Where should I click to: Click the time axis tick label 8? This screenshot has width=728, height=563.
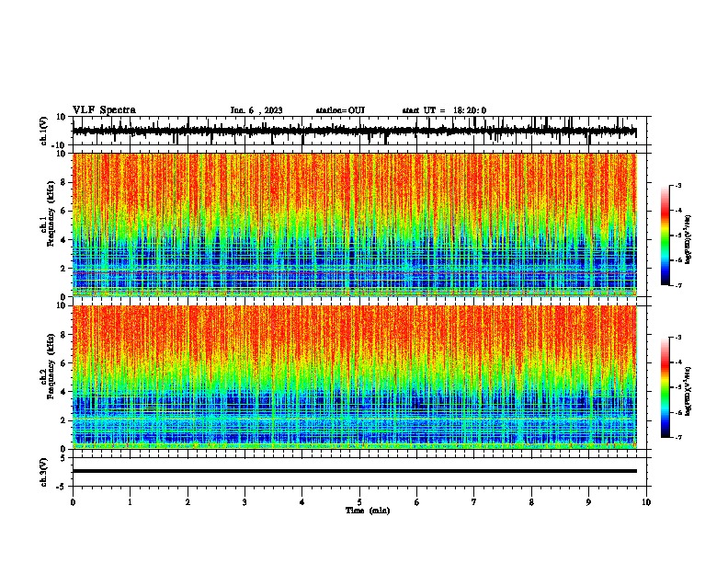click(x=531, y=502)
